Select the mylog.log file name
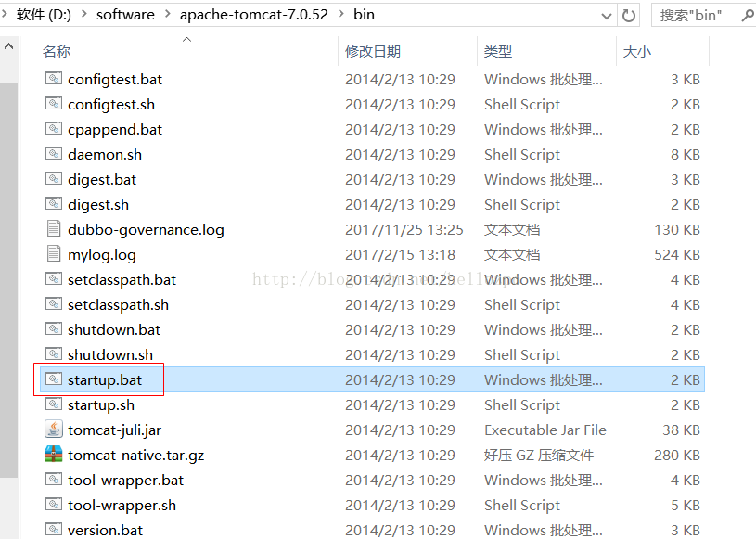The width and height of the screenshot is (756, 539). (x=102, y=254)
